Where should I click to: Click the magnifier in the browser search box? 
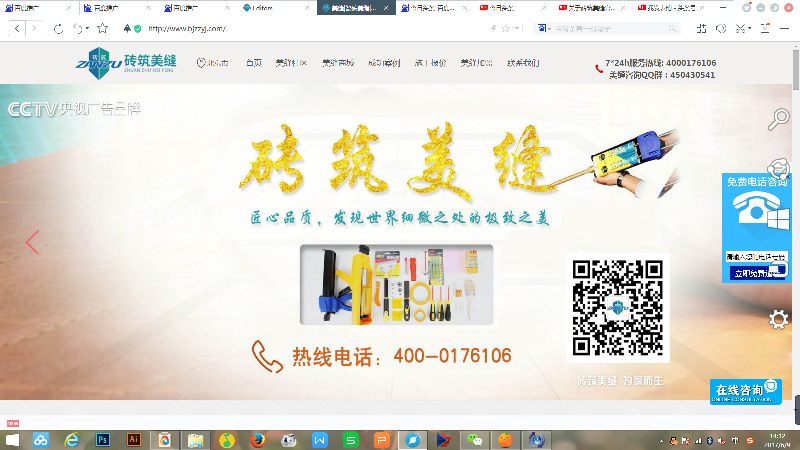click(672, 29)
